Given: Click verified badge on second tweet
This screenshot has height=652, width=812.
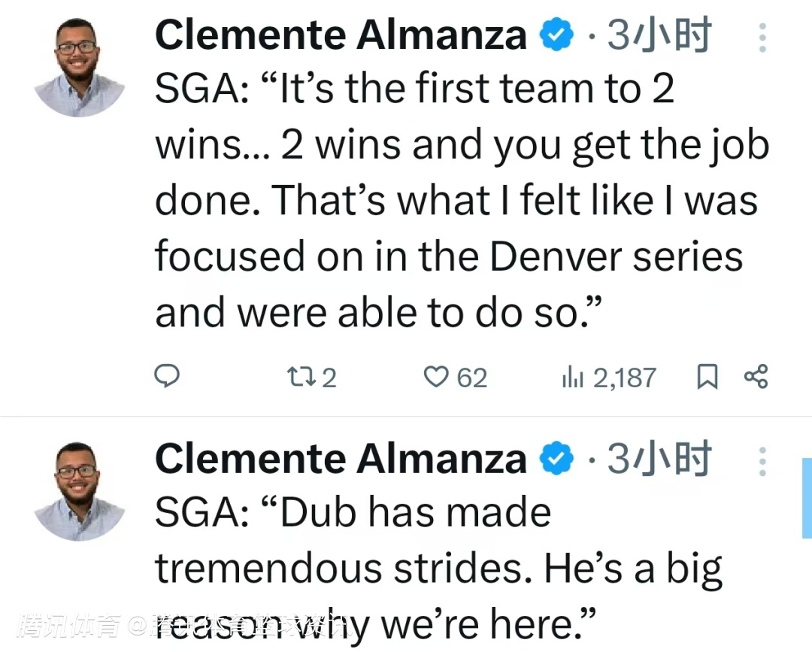Looking at the screenshot, I should tap(557, 459).
